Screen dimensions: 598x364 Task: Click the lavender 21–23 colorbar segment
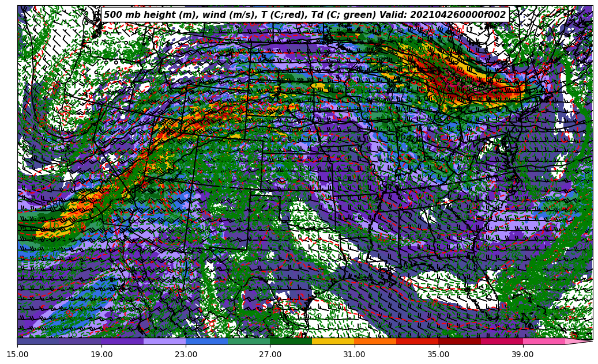164,341
